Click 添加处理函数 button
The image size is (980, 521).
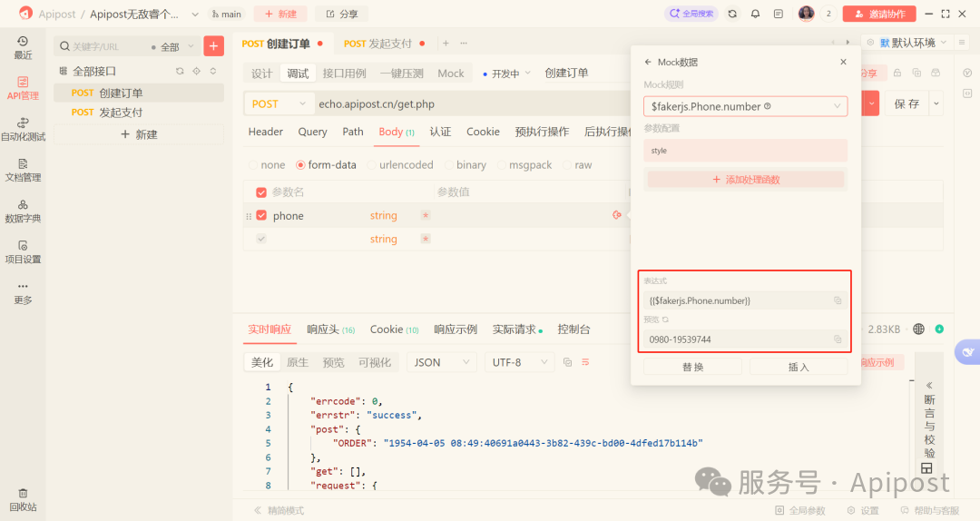746,180
